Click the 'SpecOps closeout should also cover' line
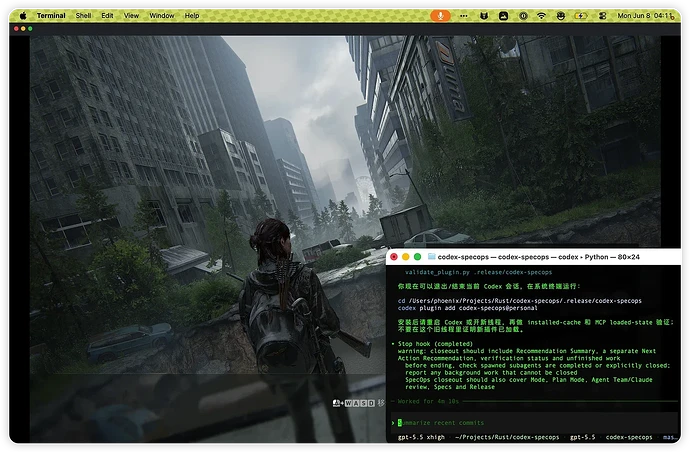This screenshot has width=690, height=452. point(529,379)
